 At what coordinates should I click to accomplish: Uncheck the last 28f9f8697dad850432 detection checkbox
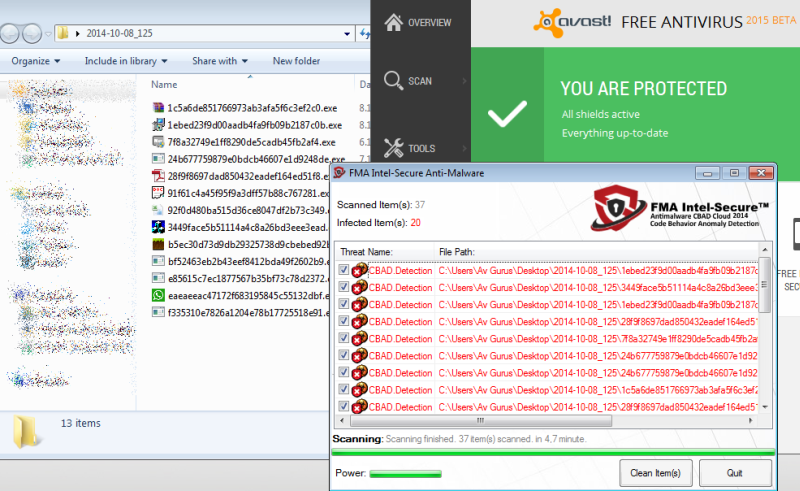[343, 406]
